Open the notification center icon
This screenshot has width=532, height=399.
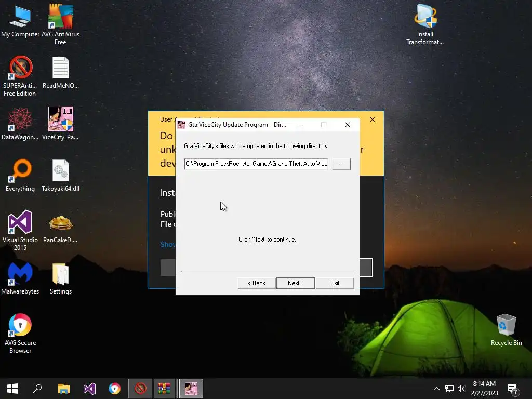point(512,389)
